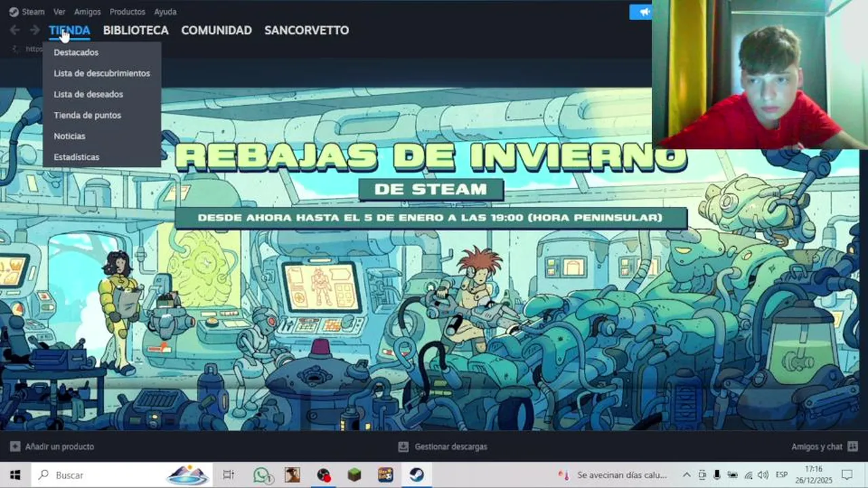
Task: Switch the ESP input language
Action: click(781, 475)
